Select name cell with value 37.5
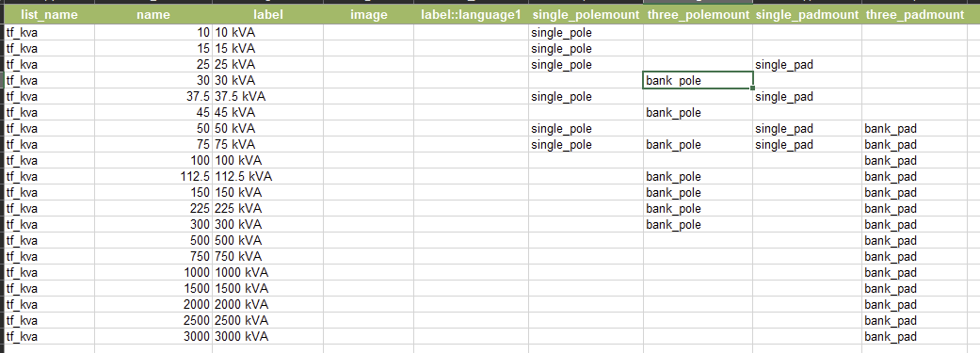 tap(153, 97)
